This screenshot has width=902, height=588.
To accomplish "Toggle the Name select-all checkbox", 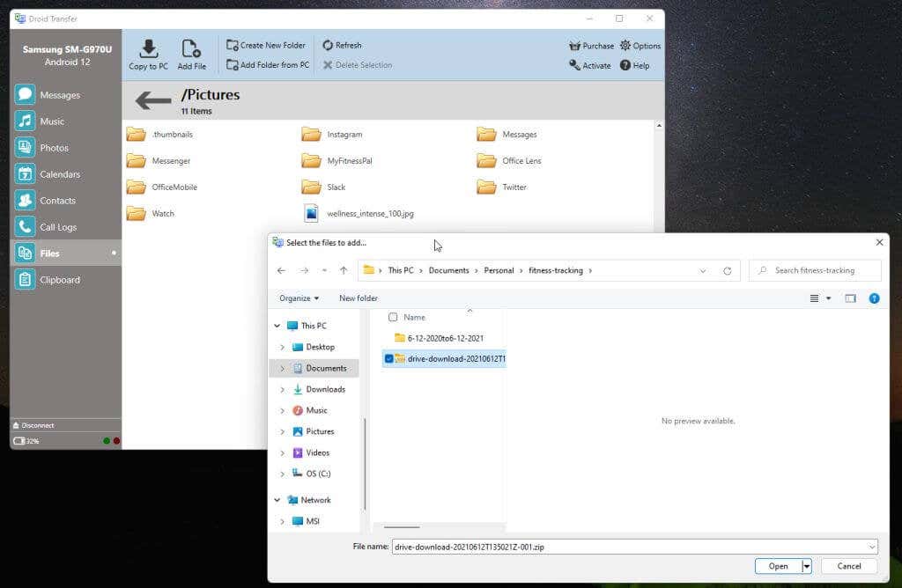I will coord(393,317).
